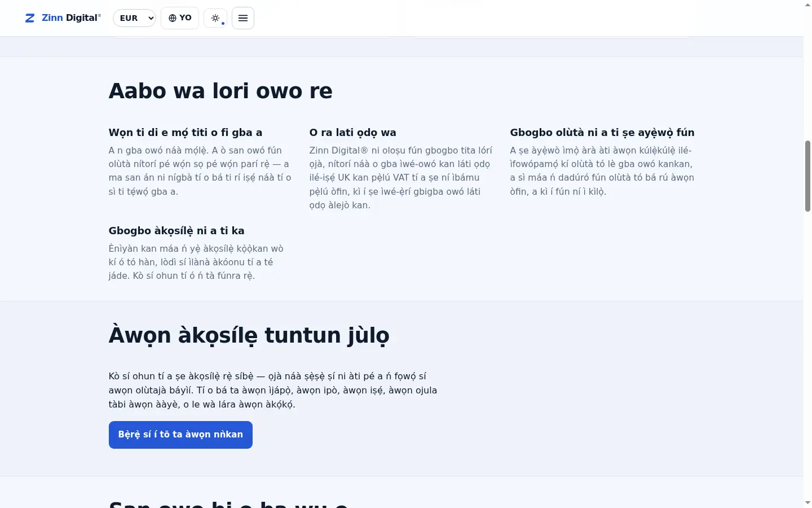Click the 'Àwọn àkọsílẹ̀ tuntun jùlọ' heading

point(249,335)
